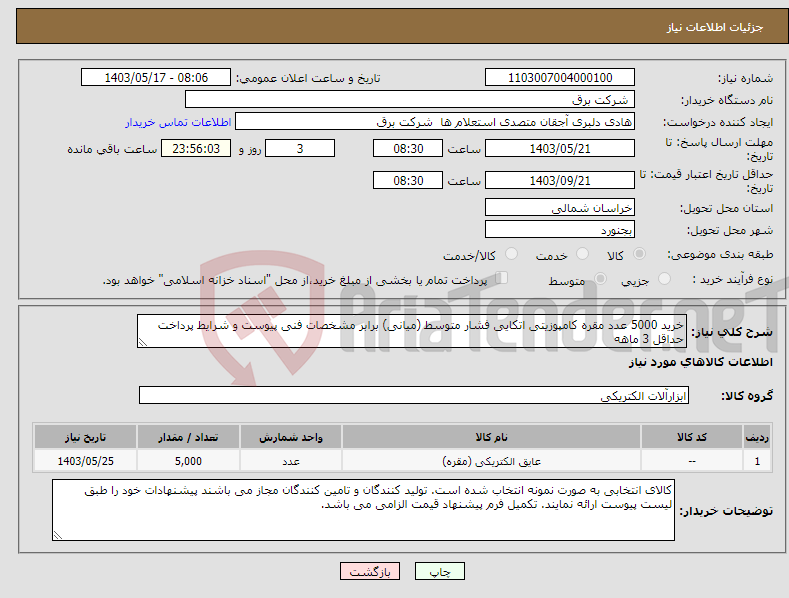Click the response deadline time 08:30 field

(x=408, y=148)
